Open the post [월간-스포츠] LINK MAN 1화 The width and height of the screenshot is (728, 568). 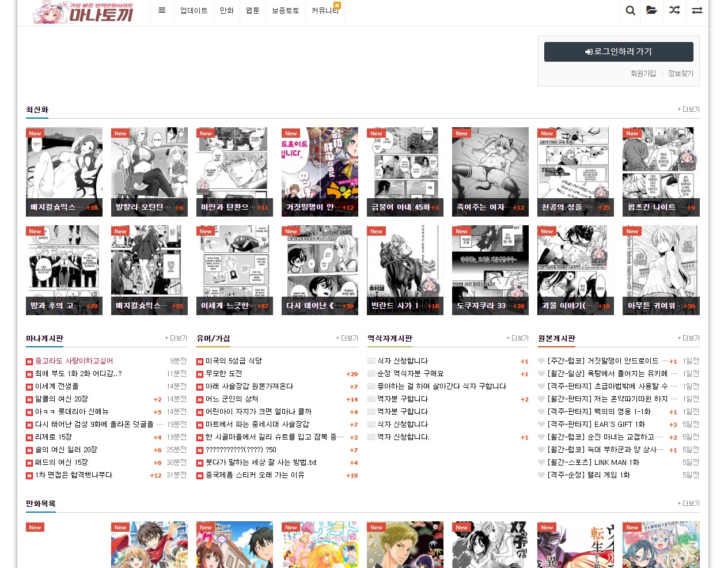(x=594, y=463)
